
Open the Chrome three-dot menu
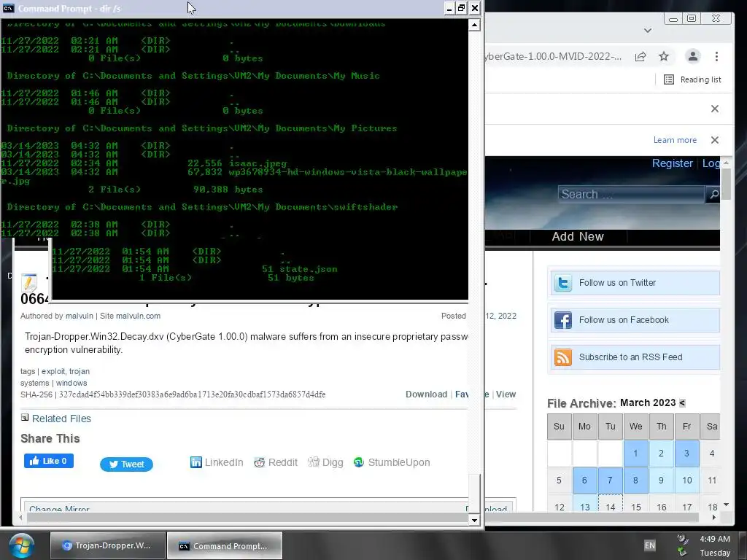[716, 57]
